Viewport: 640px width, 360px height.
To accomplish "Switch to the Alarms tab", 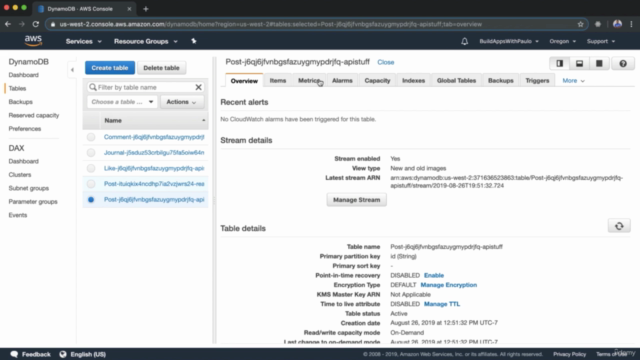I will click(342, 81).
